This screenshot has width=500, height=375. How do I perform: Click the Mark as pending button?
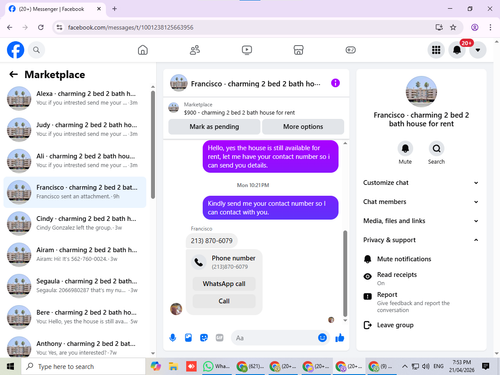tap(214, 127)
